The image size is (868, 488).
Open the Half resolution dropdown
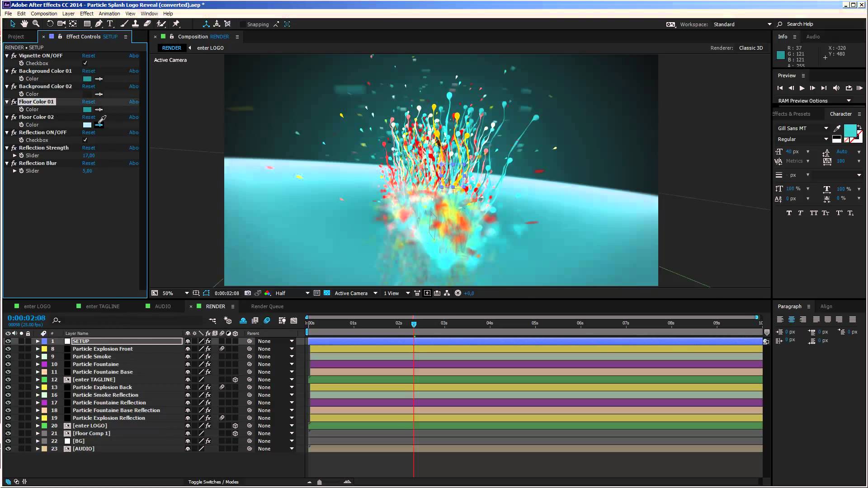(292, 293)
